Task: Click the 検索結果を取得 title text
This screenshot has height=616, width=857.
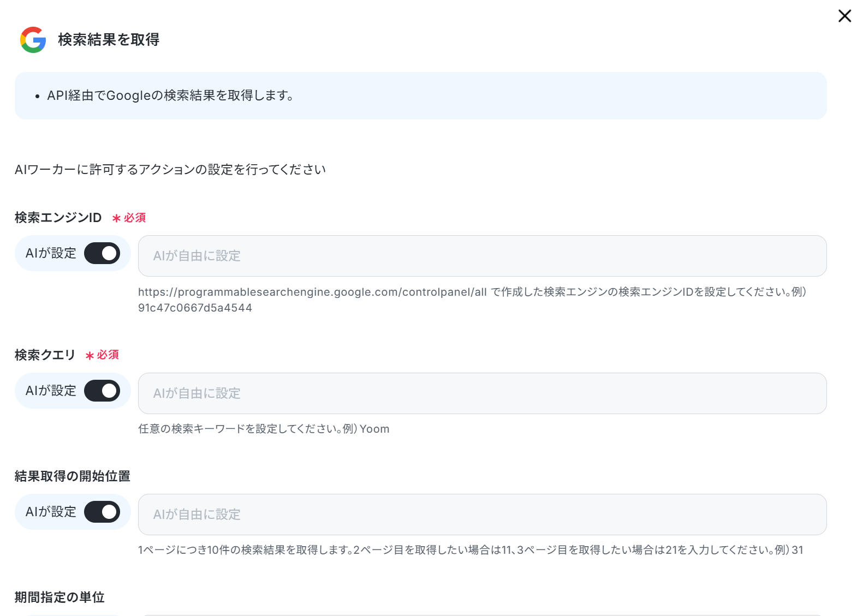Action: (109, 39)
